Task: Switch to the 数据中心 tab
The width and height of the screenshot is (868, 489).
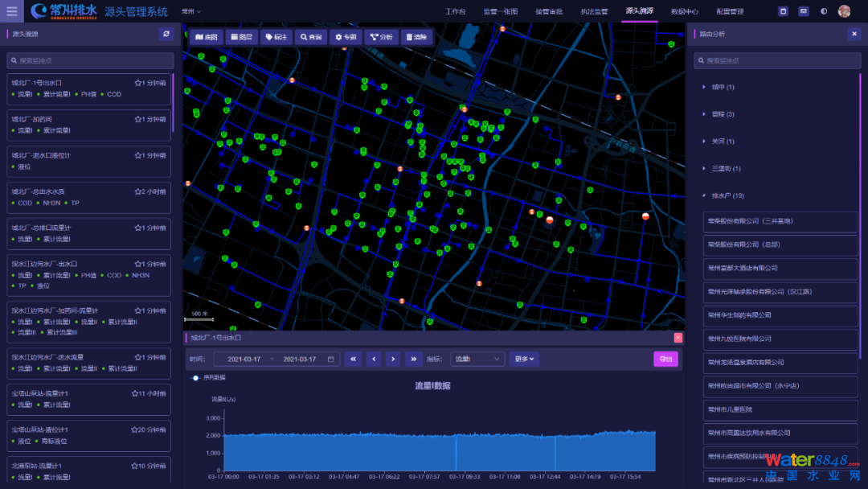Action: coord(685,12)
